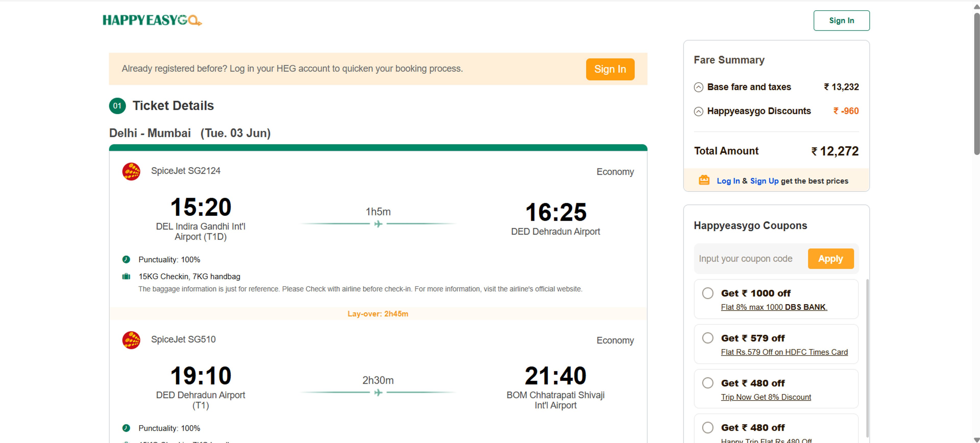This screenshot has width=980, height=443.
Task: Click the gift icon beside Log In
Action: point(704,180)
